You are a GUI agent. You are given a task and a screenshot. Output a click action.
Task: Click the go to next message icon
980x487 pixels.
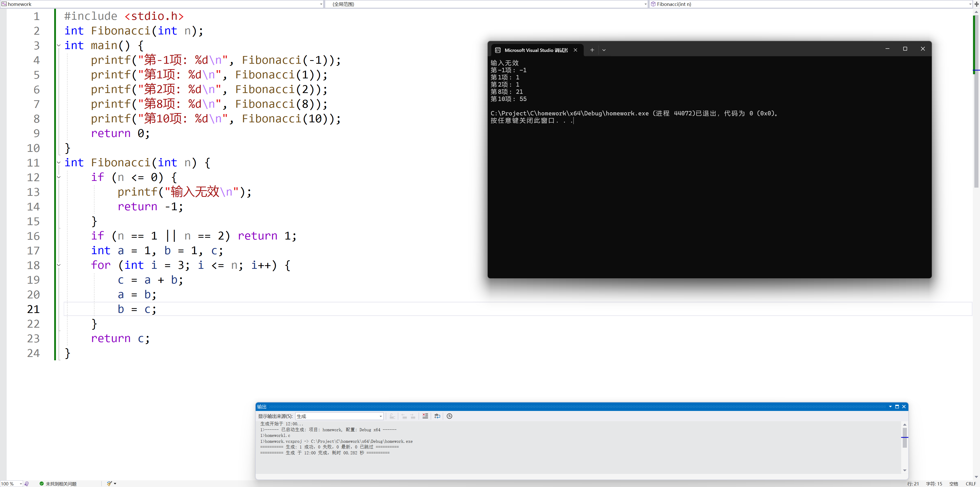tap(413, 416)
